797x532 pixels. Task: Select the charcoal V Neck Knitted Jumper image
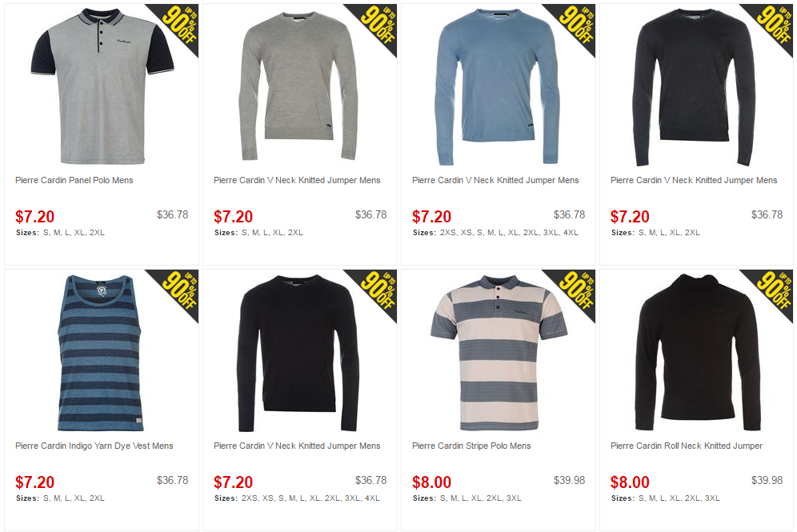click(695, 87)
